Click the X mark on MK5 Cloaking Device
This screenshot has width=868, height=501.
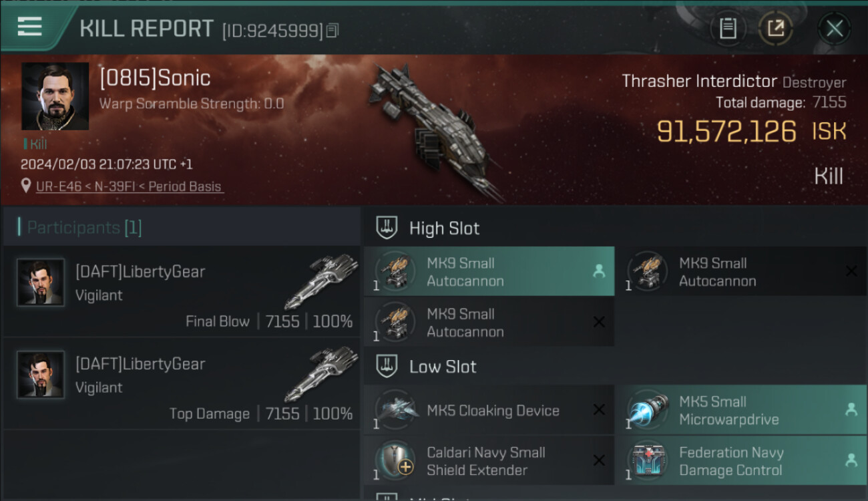(x=599, y=410)
